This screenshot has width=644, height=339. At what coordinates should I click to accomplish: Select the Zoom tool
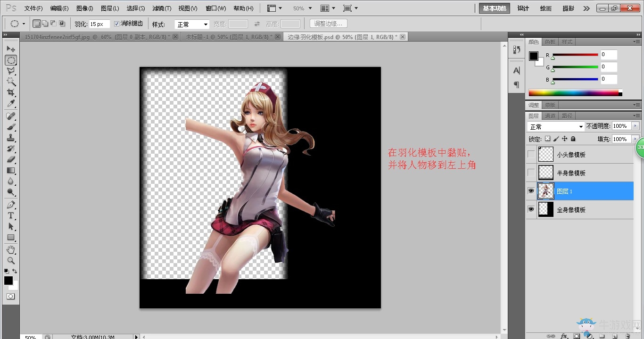11,260
